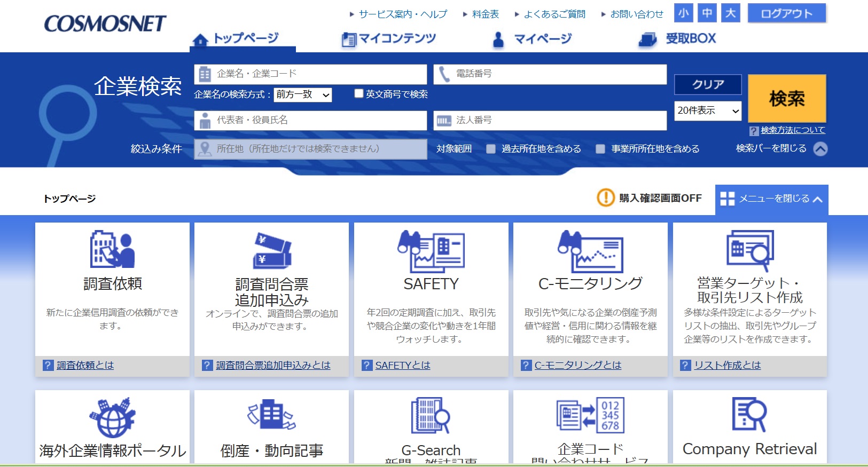This screenshot has width=868, height=467.
Task: Focus the 法人番号 input field
Action: (550, 121)
